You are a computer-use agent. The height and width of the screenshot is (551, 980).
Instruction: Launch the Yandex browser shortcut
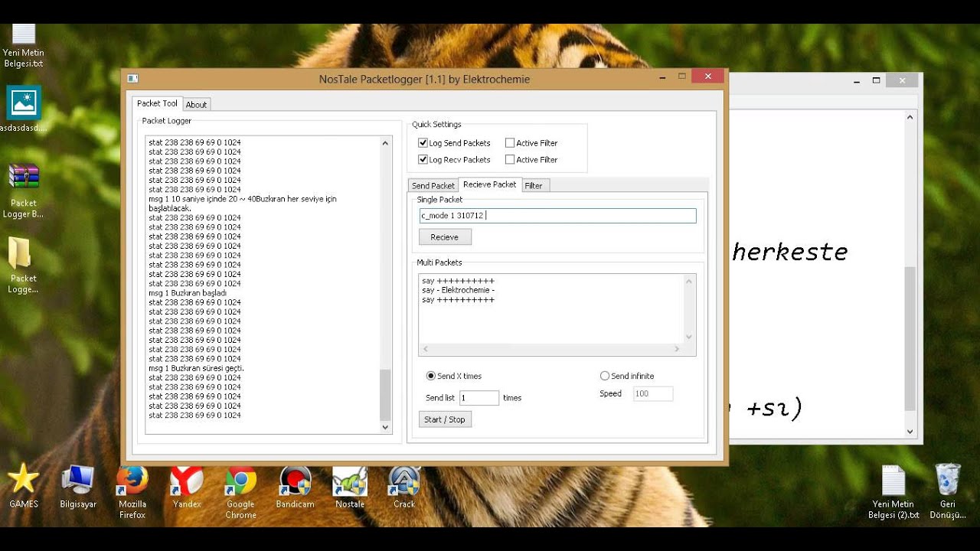click(x=187, y=486)
